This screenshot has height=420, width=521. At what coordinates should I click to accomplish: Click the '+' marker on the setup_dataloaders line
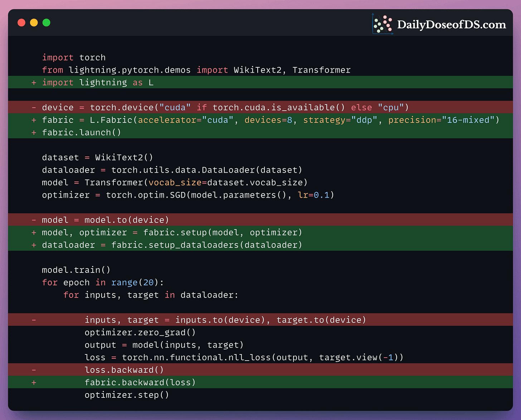(x=34, y=245)
